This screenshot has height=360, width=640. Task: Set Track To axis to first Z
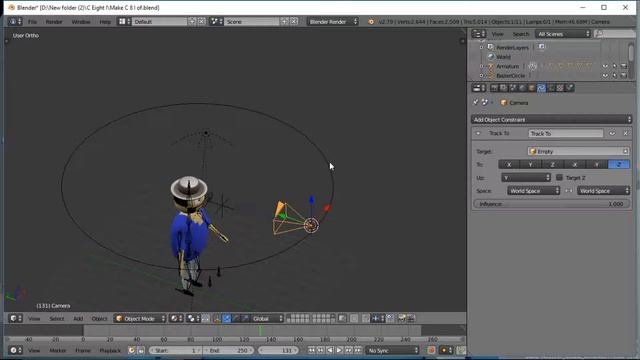pyautogui.click(x=552, y=164)
